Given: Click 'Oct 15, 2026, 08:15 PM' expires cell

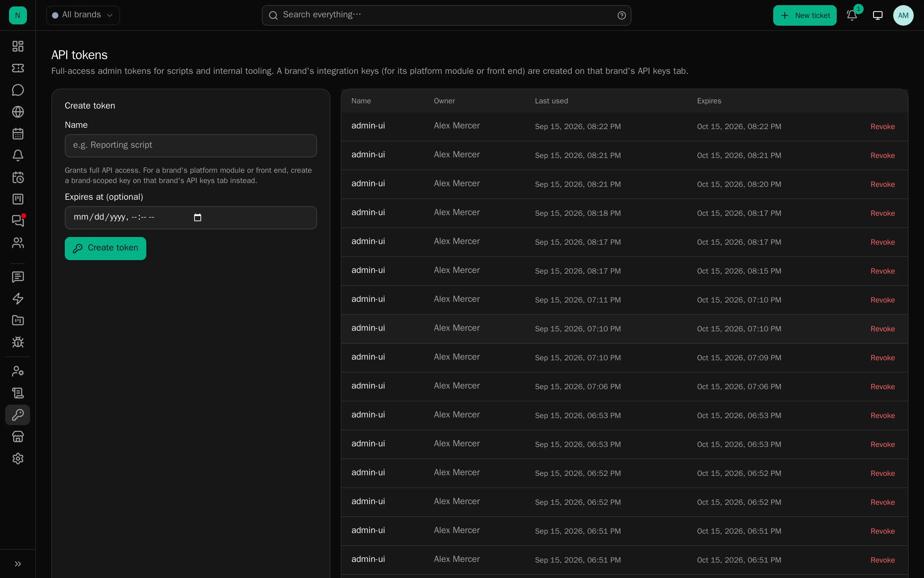Looking at the screenshot, I should point(739,271).
